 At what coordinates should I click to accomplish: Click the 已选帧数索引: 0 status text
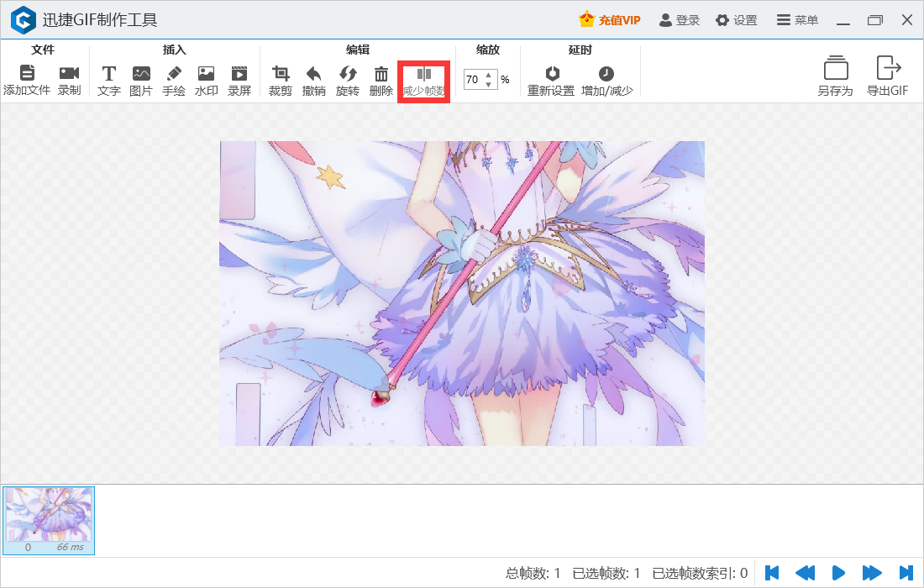700,573
